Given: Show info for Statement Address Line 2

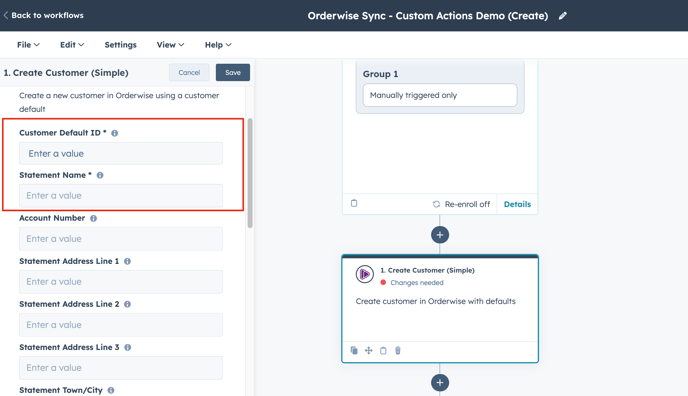Looking at the screenshot, I should (127, 304).
